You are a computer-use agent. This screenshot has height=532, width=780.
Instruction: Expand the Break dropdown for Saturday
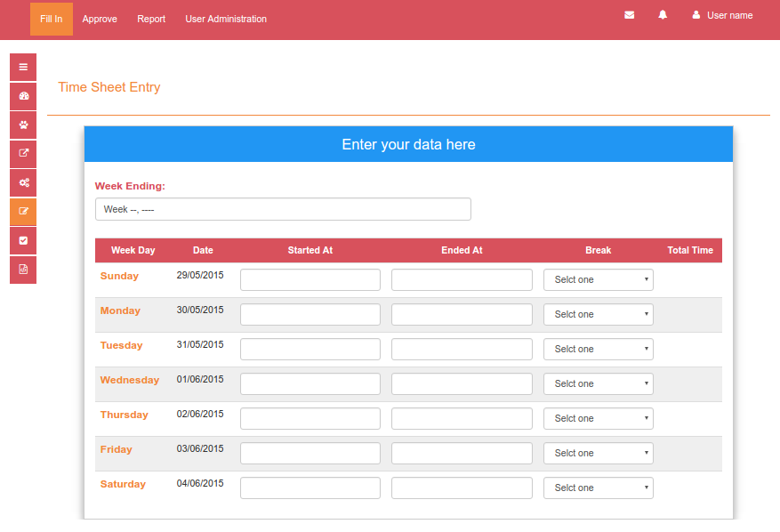click(x=598, y=488)
